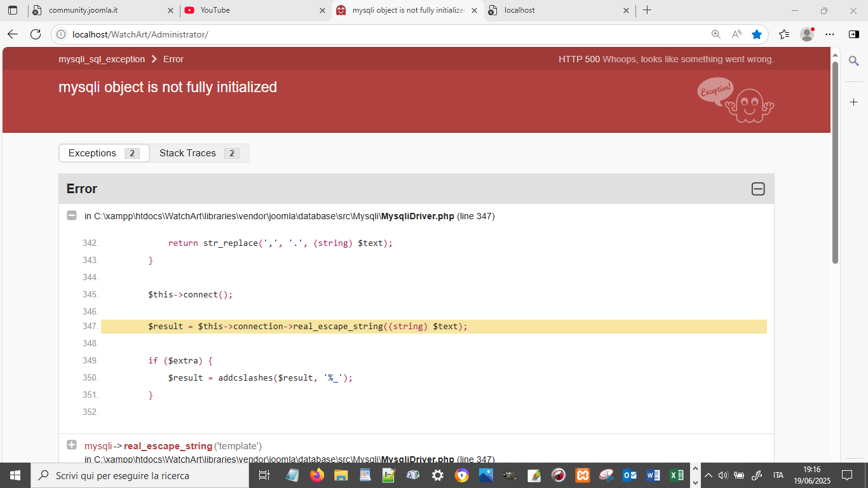Screen dimensions: 868x488
Task: Open Settings gear on the taskbar
Action: click(x=437, y=475)
